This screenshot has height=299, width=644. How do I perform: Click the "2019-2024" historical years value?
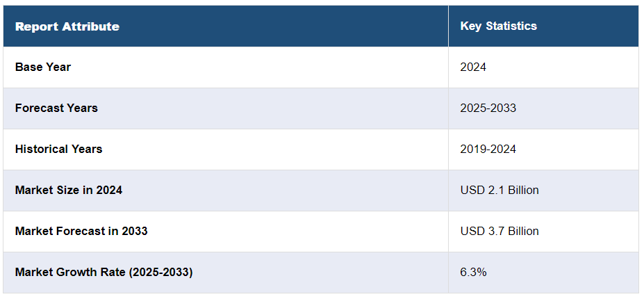point(488,149)
